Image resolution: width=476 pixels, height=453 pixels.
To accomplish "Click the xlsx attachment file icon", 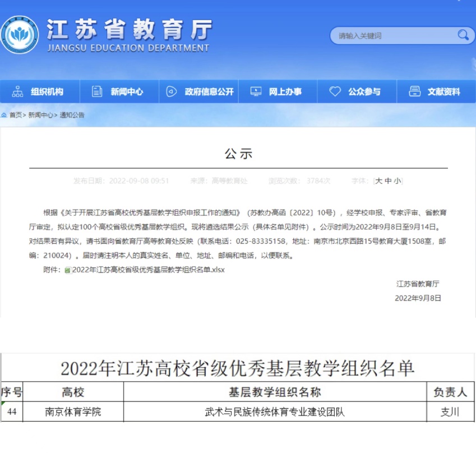I will pyautogui.click(x=68, y=270).
